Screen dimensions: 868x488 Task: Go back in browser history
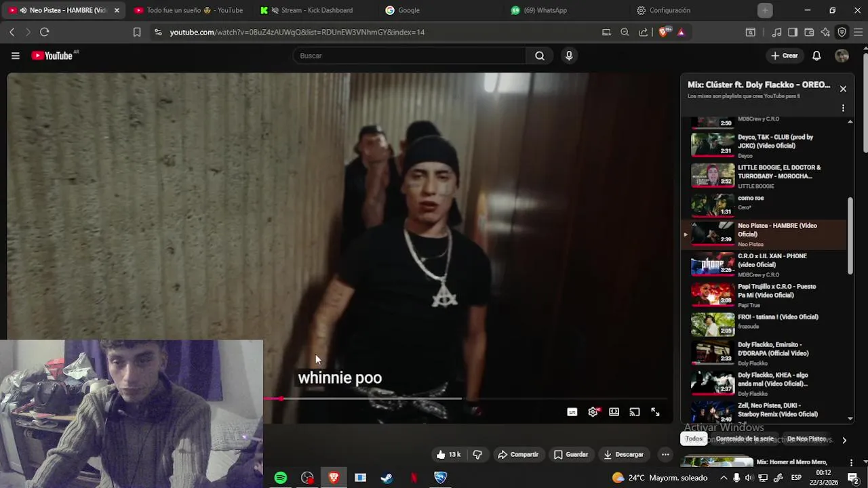(12, 32)
